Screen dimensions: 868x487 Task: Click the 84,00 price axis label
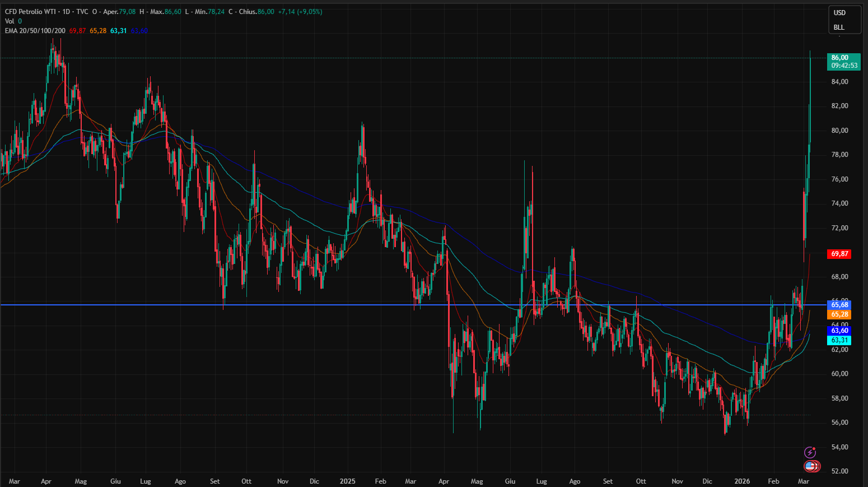839,82
